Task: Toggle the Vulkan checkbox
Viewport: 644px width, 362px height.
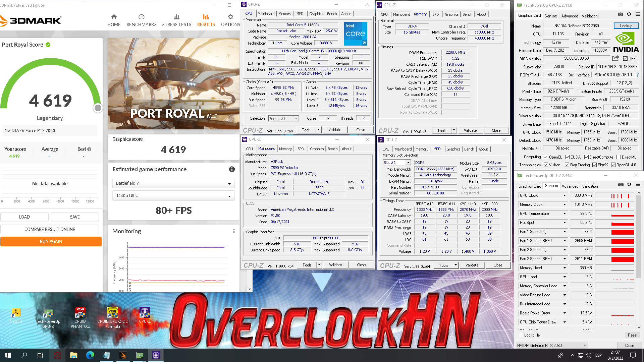Action: tap(546, 165)
